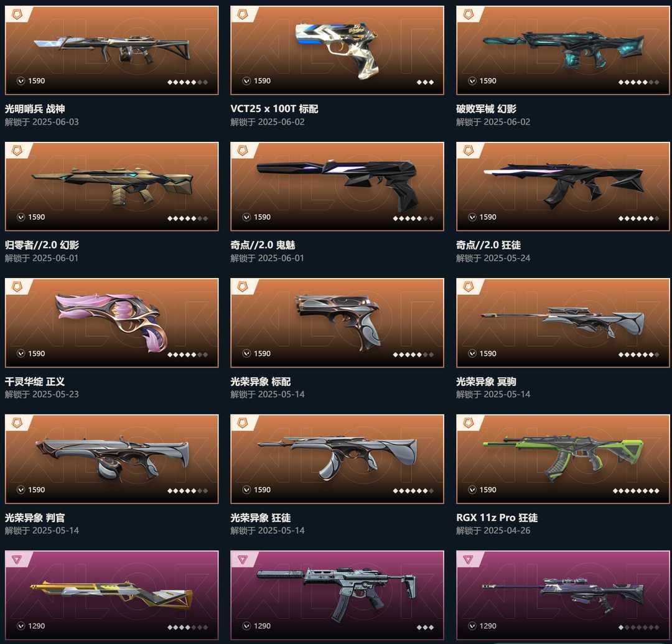Click the level diamonds on RGX 11z Pro 狂徒 card
This screenshot has width=672, height=644.
(x=636, y=490)
